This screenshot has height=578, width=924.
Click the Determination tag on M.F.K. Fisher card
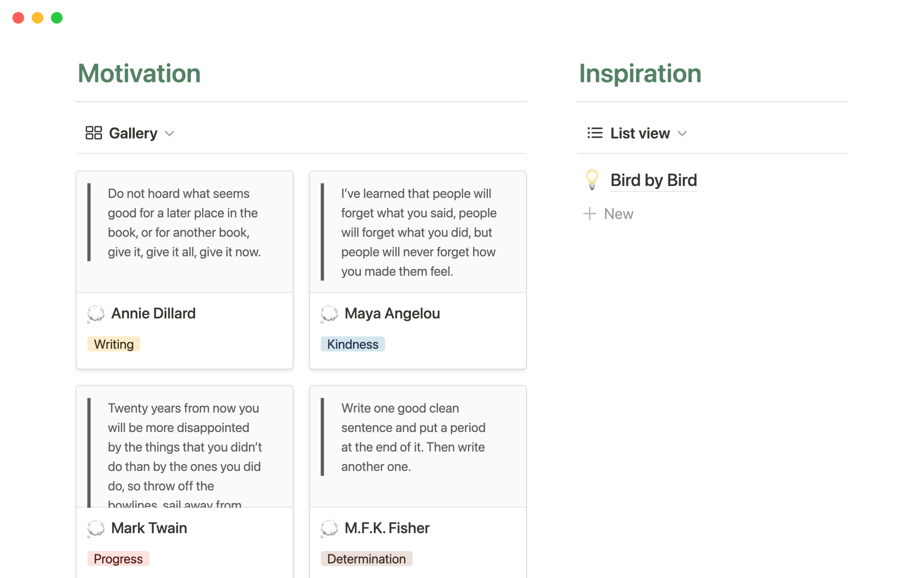(x=366, y=559)
